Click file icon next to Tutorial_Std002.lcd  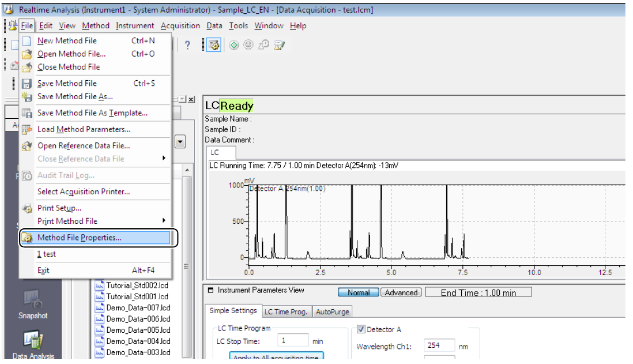(x=99, y=285)
